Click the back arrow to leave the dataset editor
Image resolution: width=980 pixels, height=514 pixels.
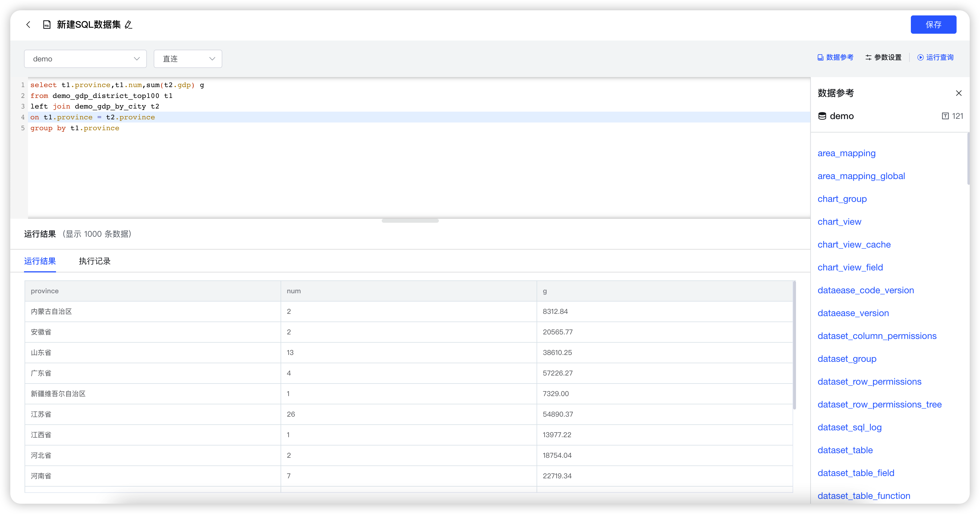click(29, 24)
